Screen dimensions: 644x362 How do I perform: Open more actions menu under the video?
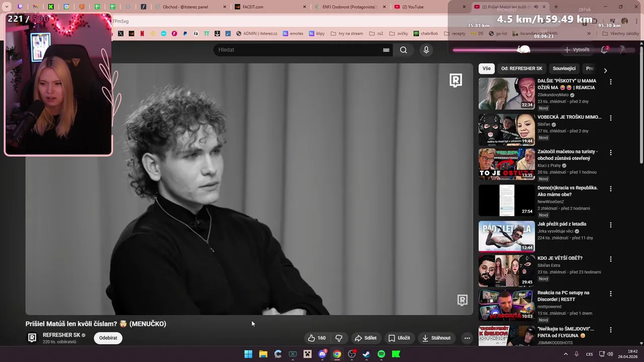click(x=467, y=338)
